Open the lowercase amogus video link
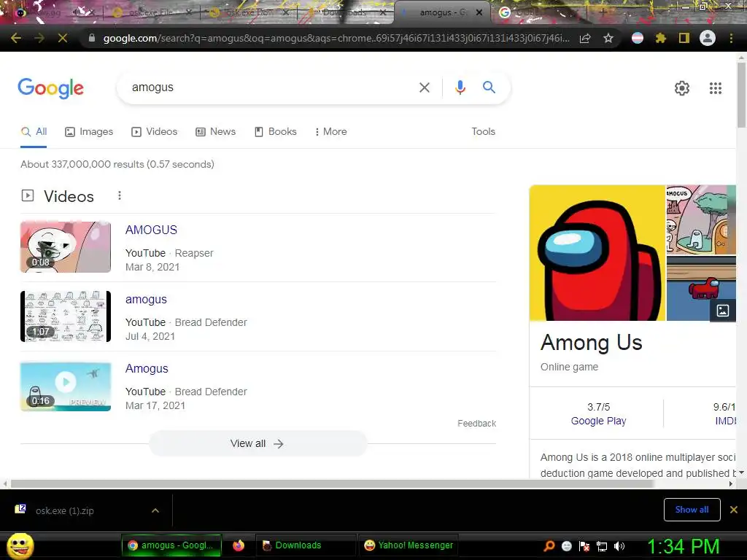The height and width of the screenshot is (560, 747). [x=146, y=300]
